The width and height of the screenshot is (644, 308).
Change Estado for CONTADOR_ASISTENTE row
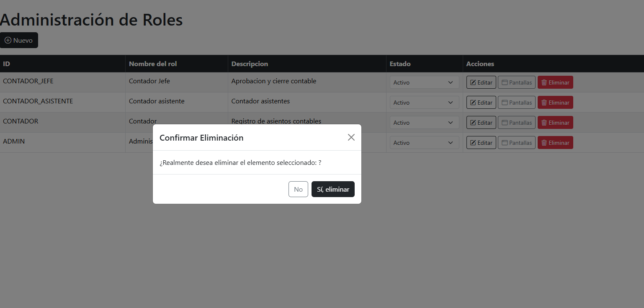coord(424,102)
